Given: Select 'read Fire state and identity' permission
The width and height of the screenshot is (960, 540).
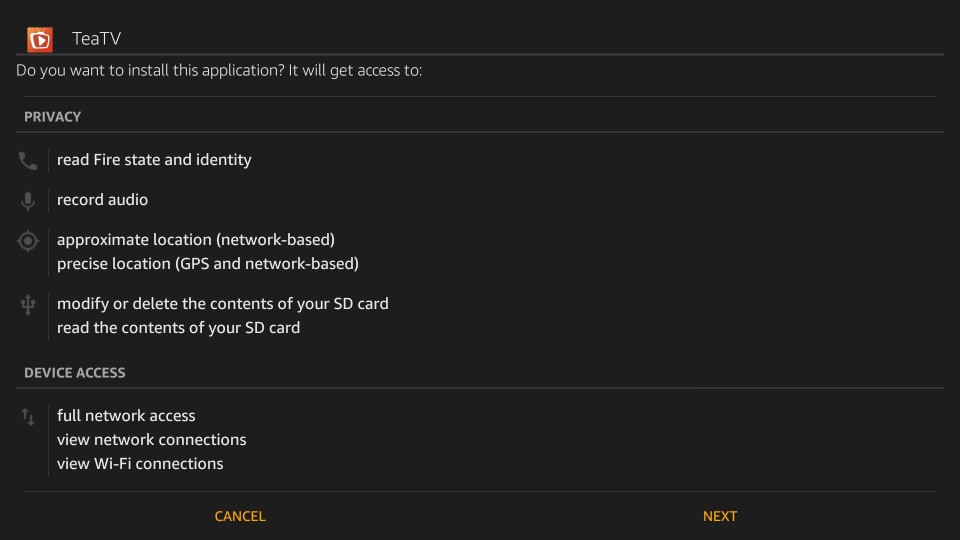Looking at the screenshot, I should pyautogui.click(x=154, y=160).
